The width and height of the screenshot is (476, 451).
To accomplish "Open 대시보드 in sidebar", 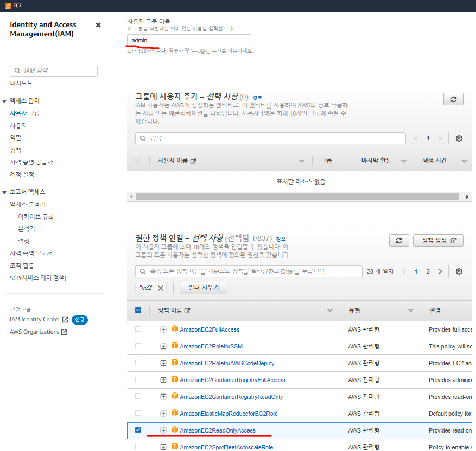I will coord(21,83).
